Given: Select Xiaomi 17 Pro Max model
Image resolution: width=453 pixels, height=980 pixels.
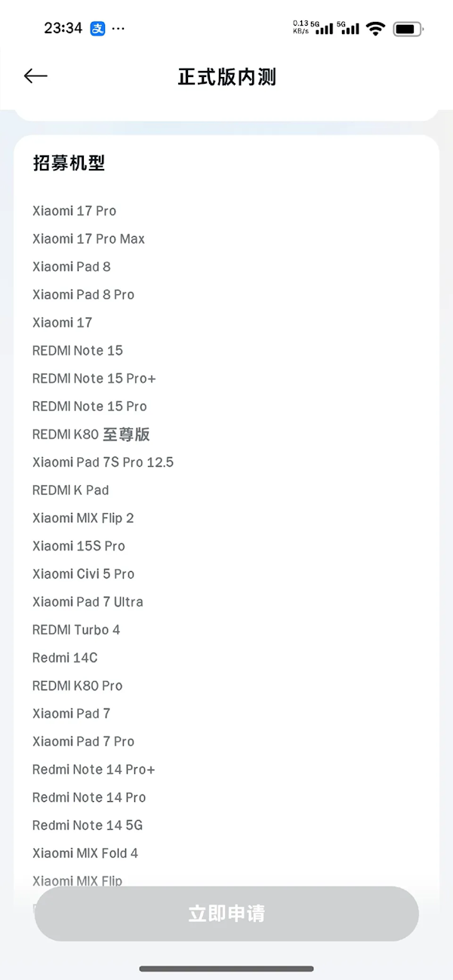Looking at the screenshot, I should (88, 238).
